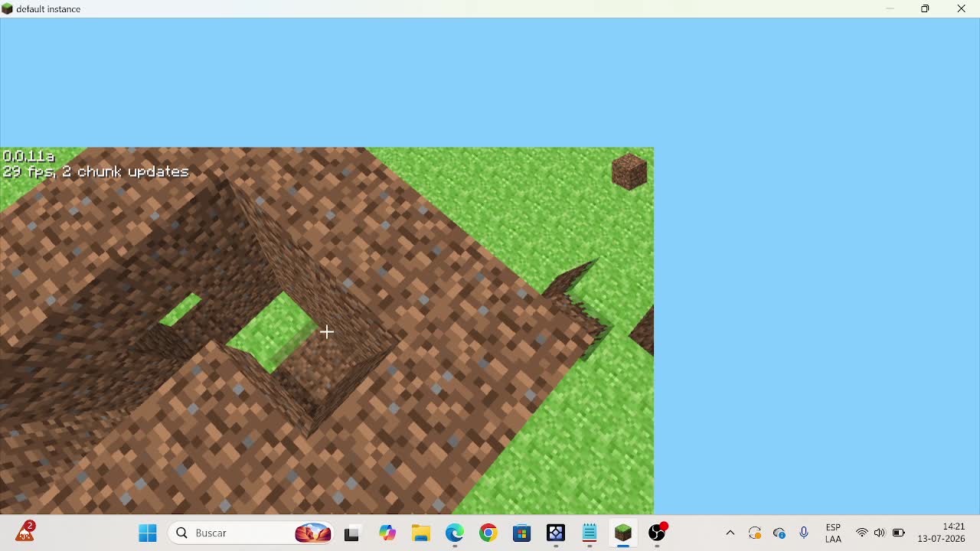Open File Explorer from the taskbar
The width and height of the screenshot is (980, 551).
(x=421, y=533)
